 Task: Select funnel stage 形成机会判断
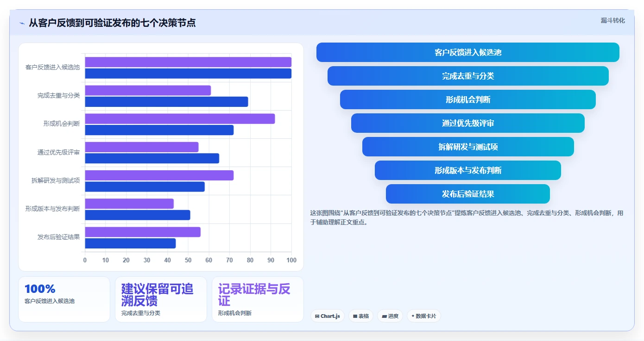[x=468, y=99]
